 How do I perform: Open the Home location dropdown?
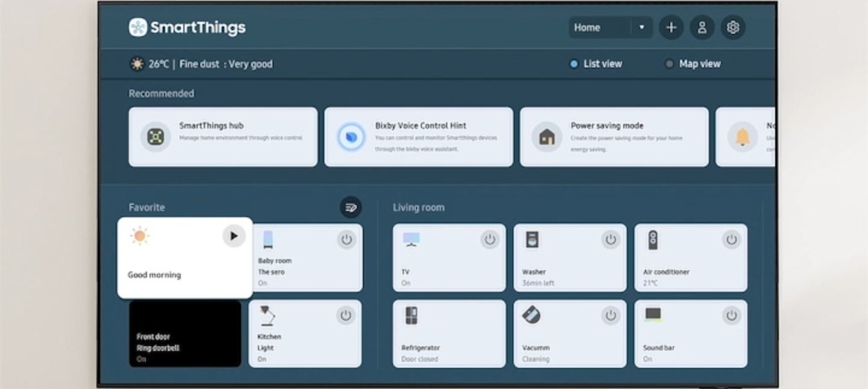pos(610,27)
